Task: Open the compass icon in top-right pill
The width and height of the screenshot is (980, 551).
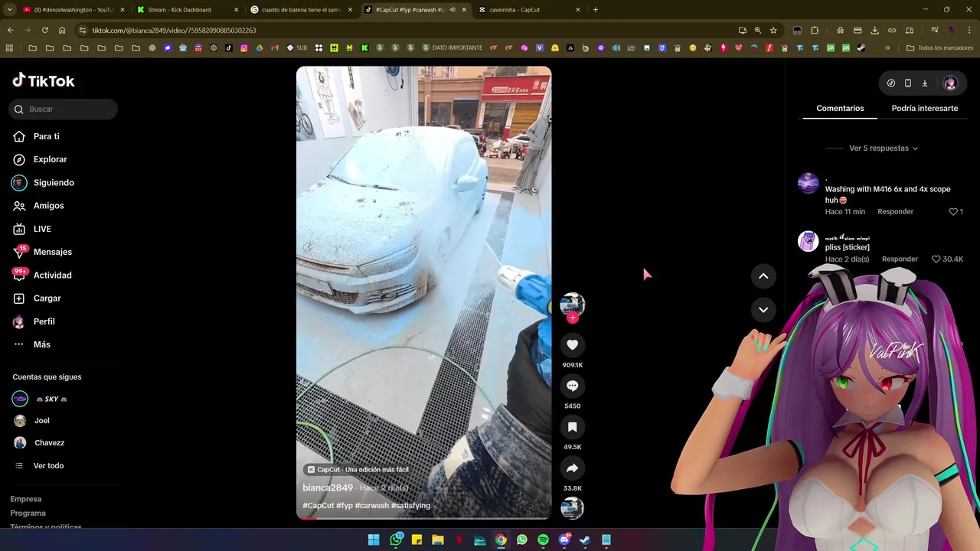Action: (891, 83)
